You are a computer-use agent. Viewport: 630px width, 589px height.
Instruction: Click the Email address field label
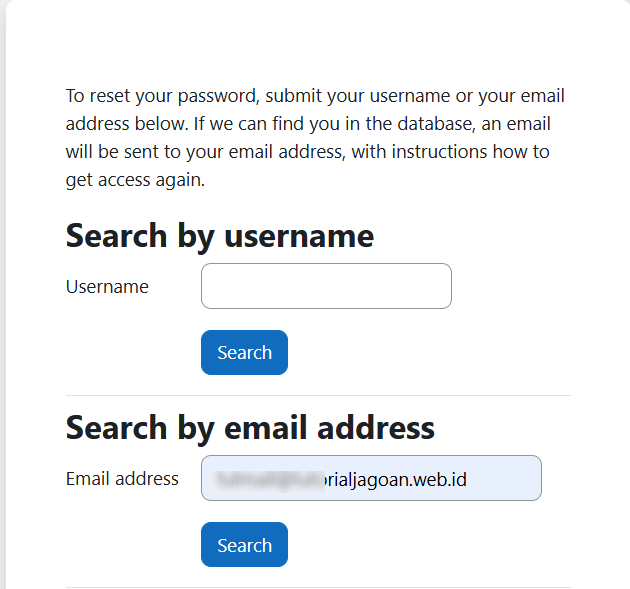coord(122,479)
